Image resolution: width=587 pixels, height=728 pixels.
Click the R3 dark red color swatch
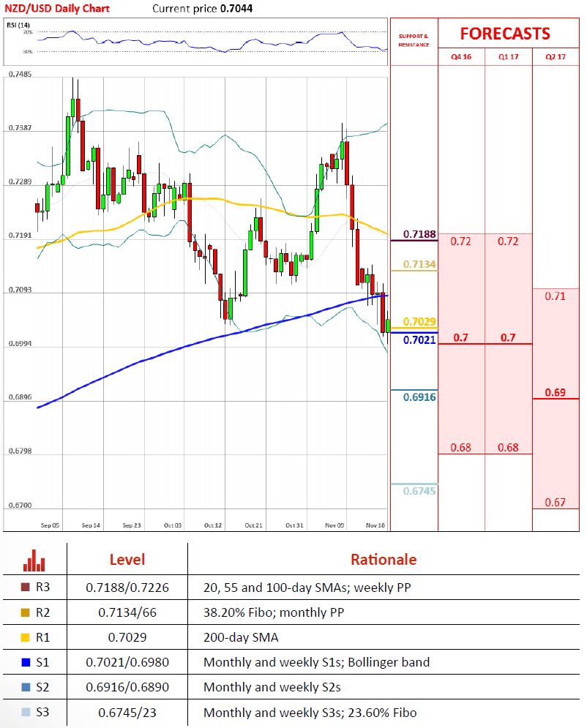click(x=26, y=588)
